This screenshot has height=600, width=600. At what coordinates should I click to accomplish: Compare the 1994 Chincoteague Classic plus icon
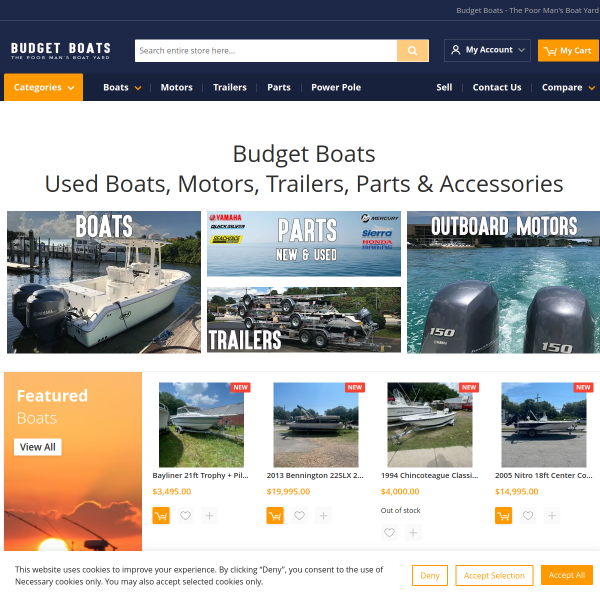point(413,532)
